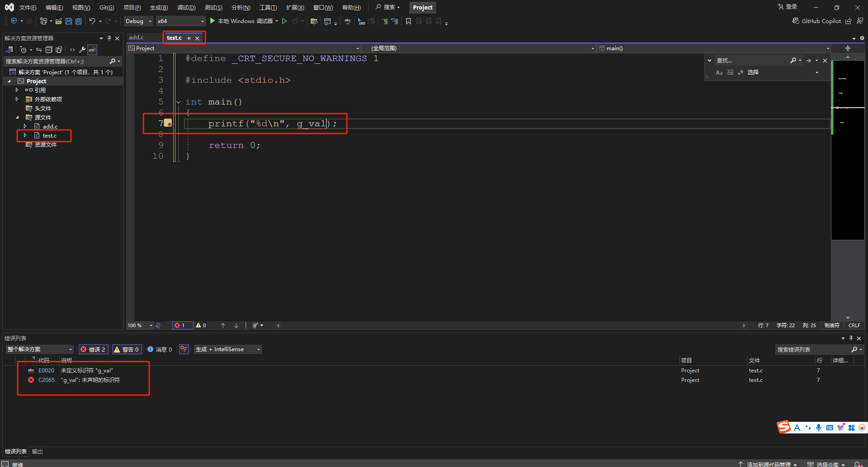Open the E0020 error code link

click(x=46, y=370)
